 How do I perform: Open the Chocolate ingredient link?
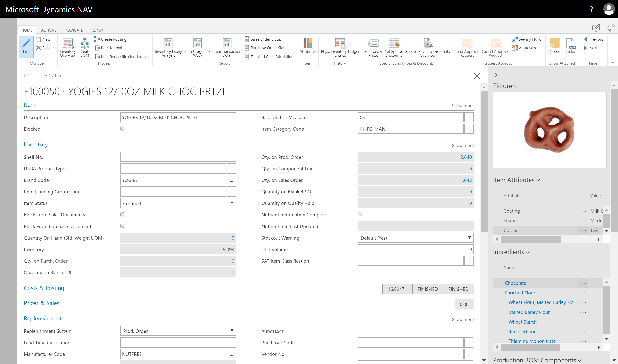click(515, 283)
